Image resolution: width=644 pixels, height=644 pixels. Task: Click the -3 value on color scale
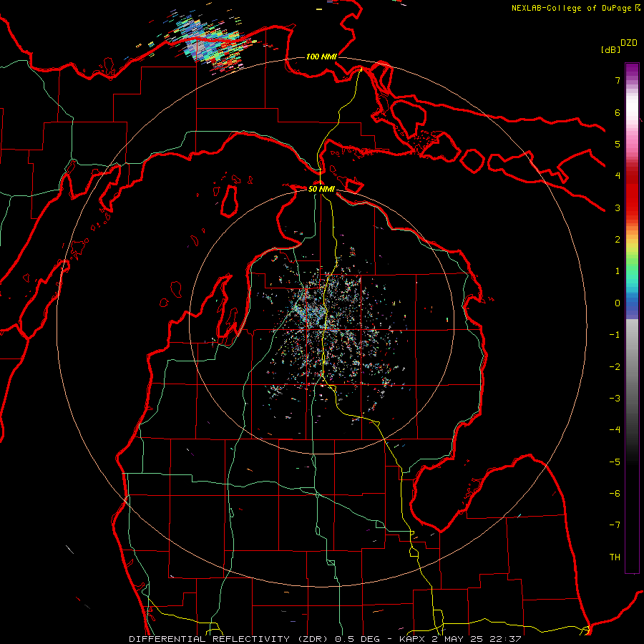(615, 398)
